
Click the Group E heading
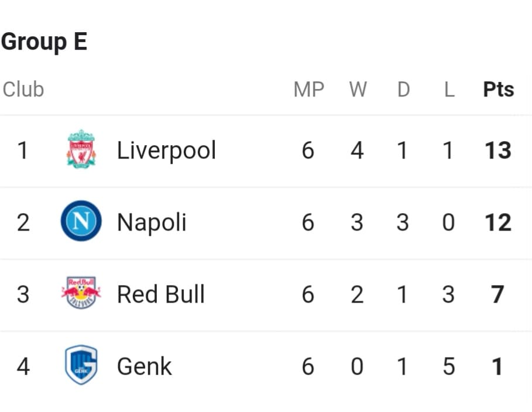44,42
